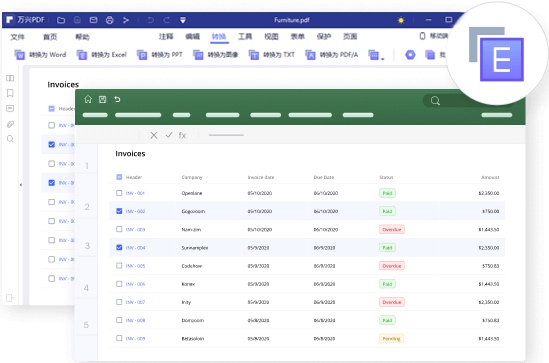Click the email envelope icon in title bar
This screenshot has height=363, width=549.
pos(93,20)
